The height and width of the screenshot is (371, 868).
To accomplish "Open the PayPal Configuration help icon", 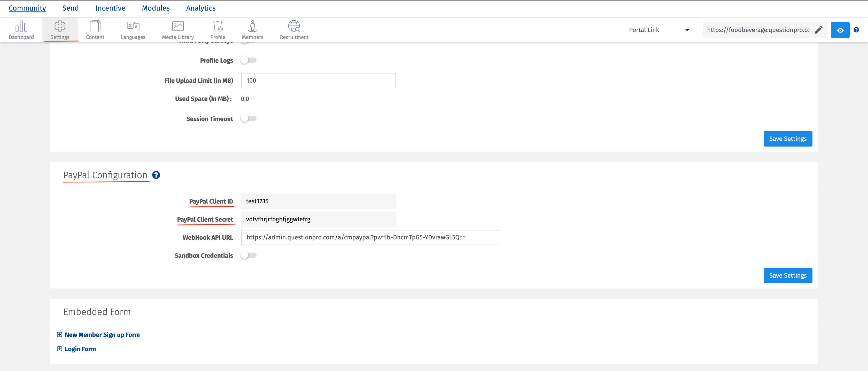I will pos(156,175).
